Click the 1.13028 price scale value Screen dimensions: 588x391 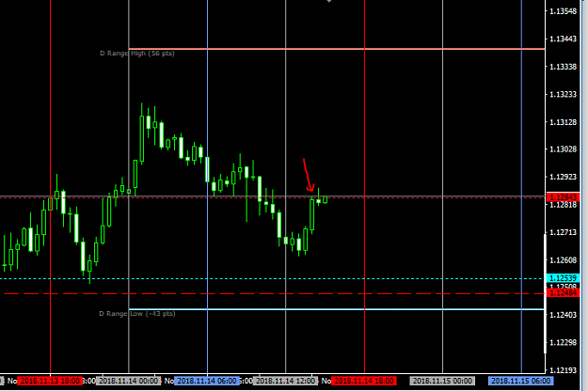(x=564, y=149)
